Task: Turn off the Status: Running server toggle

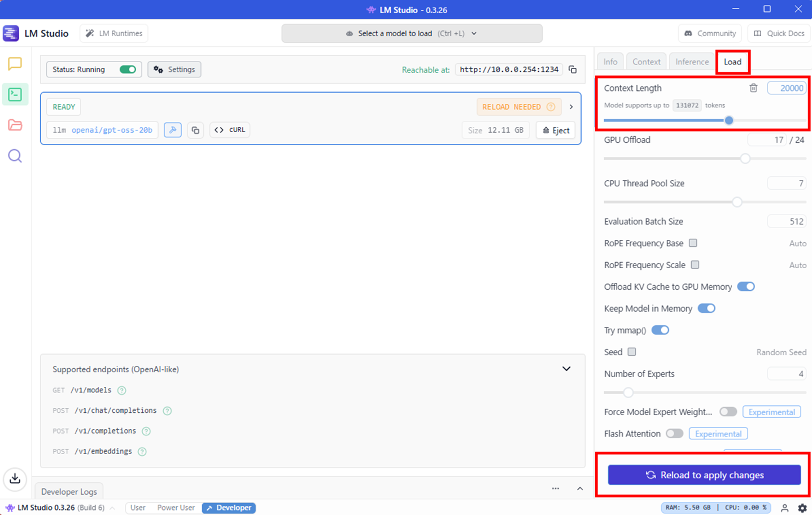Action: (x=128, y=69)
